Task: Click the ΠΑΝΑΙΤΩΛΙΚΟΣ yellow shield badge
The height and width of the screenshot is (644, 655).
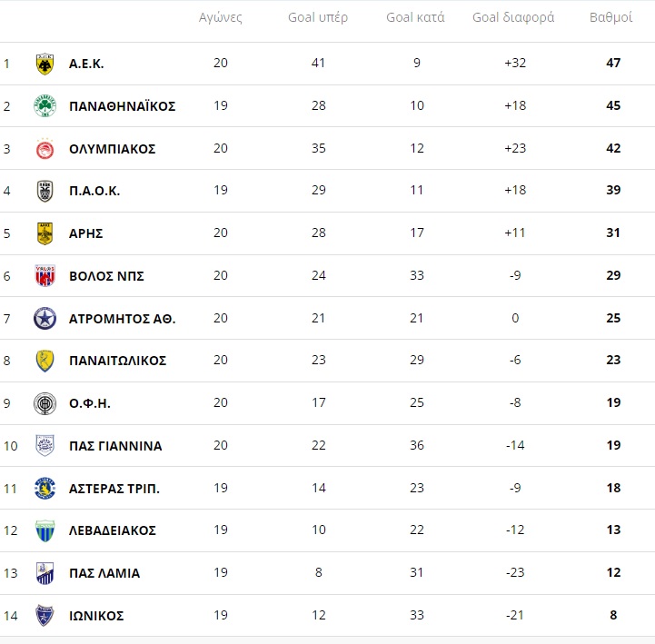Action: [x=45, y=361]
